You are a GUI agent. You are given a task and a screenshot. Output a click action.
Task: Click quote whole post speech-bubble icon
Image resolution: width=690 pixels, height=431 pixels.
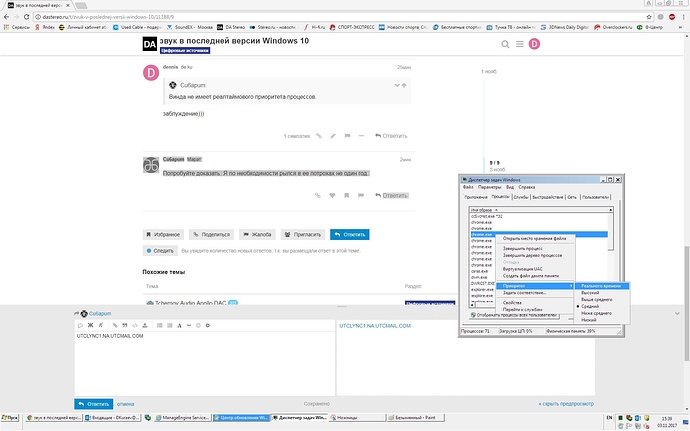pyautogui.click(x=80, y=325)
